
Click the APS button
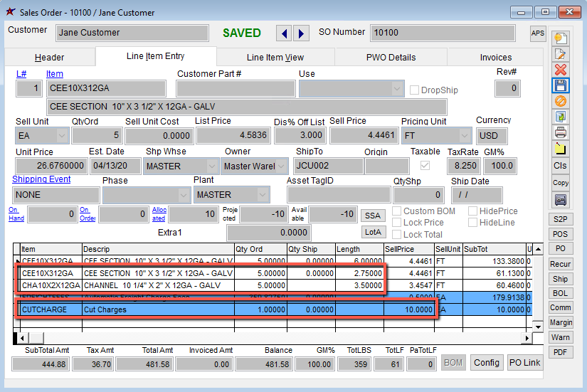tap(538, 33)
